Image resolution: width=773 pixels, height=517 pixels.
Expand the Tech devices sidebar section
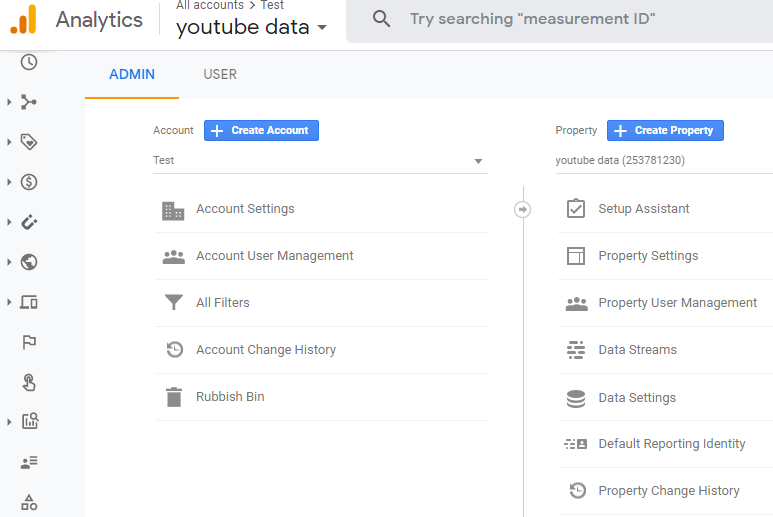pos(10,302)
